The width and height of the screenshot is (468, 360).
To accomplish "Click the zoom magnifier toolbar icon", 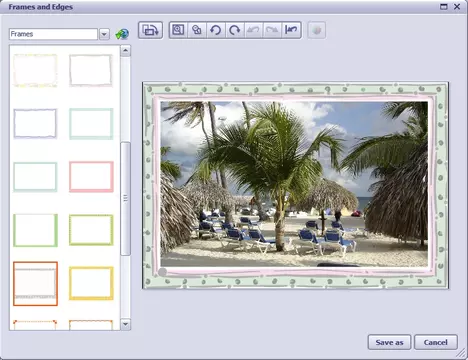I will (178, 30).
